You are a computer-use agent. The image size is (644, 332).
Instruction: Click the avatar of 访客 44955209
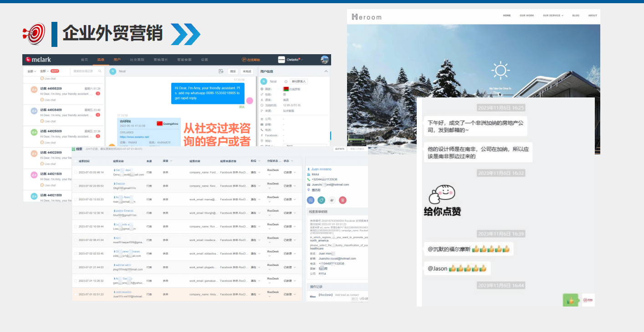34,90
